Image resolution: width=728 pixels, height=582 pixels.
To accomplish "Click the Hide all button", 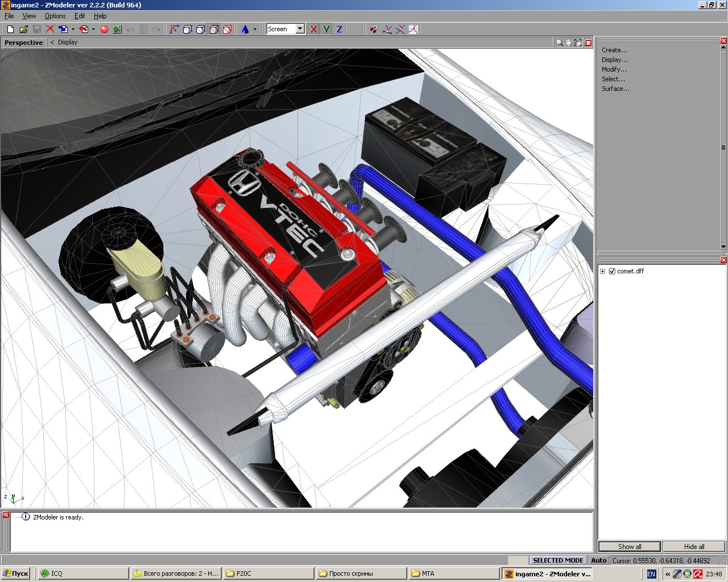I will coord(694,547).
